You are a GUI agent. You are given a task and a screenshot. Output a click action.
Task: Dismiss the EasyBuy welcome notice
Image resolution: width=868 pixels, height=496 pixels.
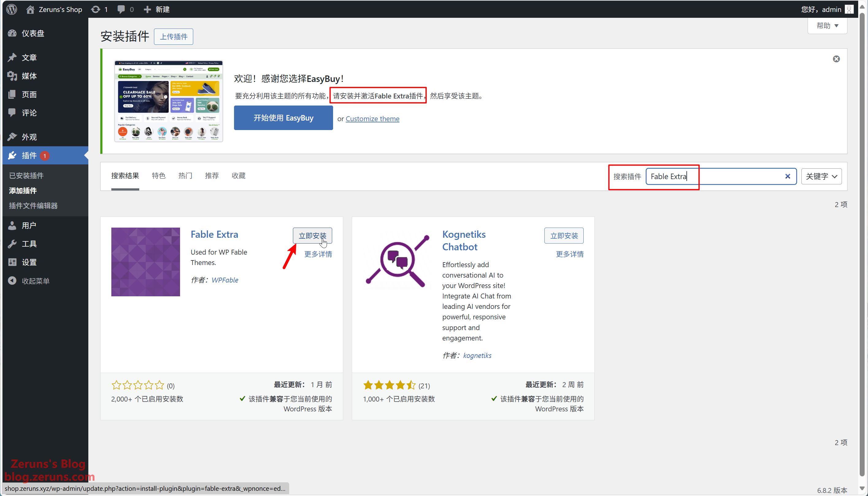pyautogui.click(x=836, y=59)
